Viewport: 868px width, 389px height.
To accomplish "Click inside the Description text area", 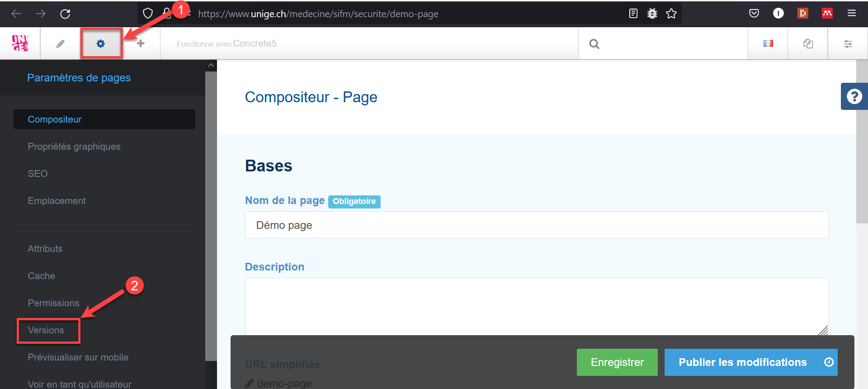I will click(x=537, y=306).
